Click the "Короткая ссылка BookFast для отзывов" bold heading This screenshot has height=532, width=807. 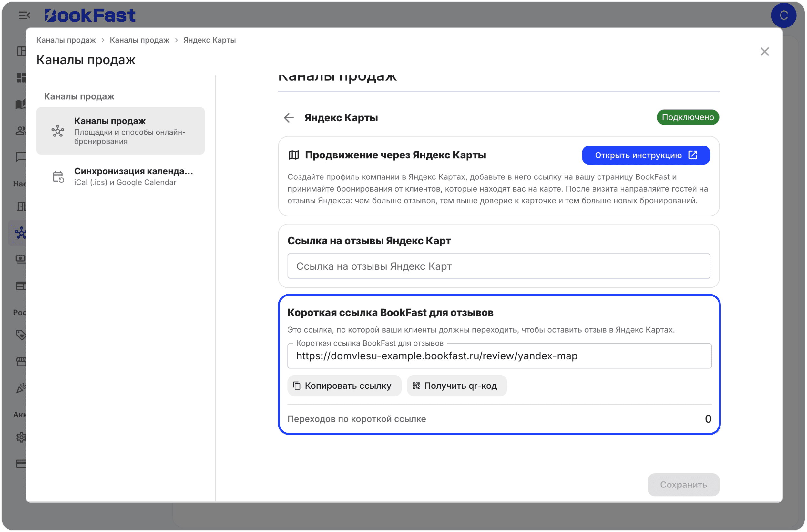[x=390, y=313]
